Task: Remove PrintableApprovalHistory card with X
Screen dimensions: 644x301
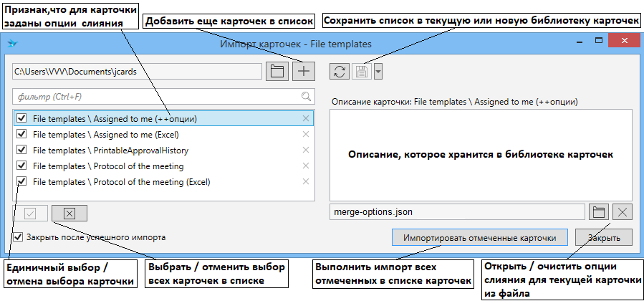Action: 306,150
